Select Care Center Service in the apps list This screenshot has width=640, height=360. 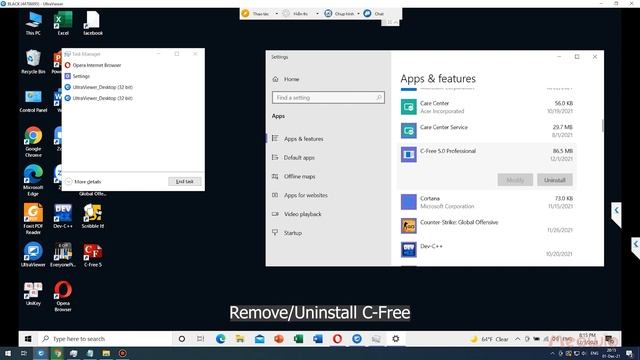487,131
